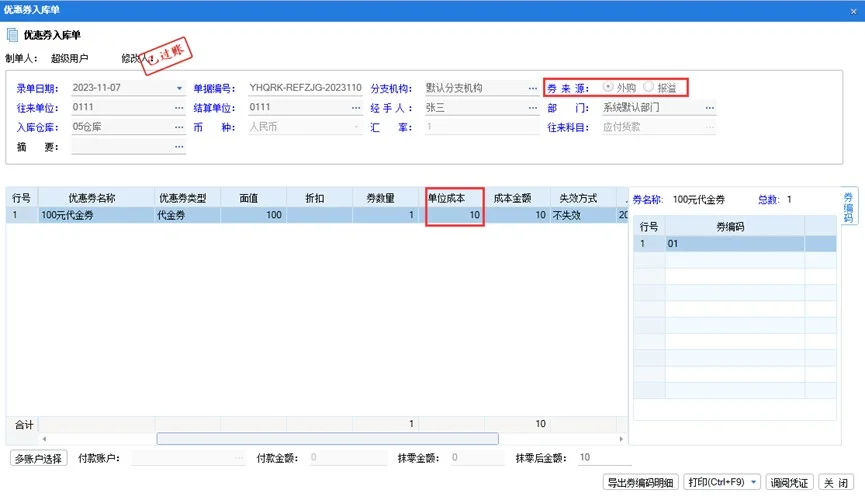Select the 100元代金券 cell in row 1
This screenshot has width=865, height=500.
point(97,215)
